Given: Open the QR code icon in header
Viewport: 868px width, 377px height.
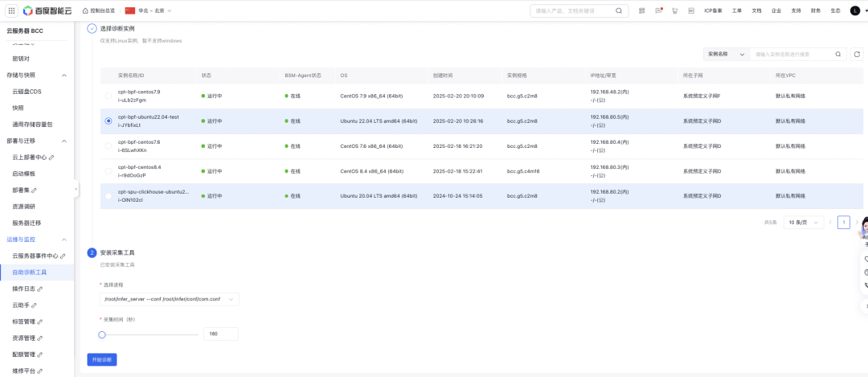Looking at the screenshot, I should point(641,10).
